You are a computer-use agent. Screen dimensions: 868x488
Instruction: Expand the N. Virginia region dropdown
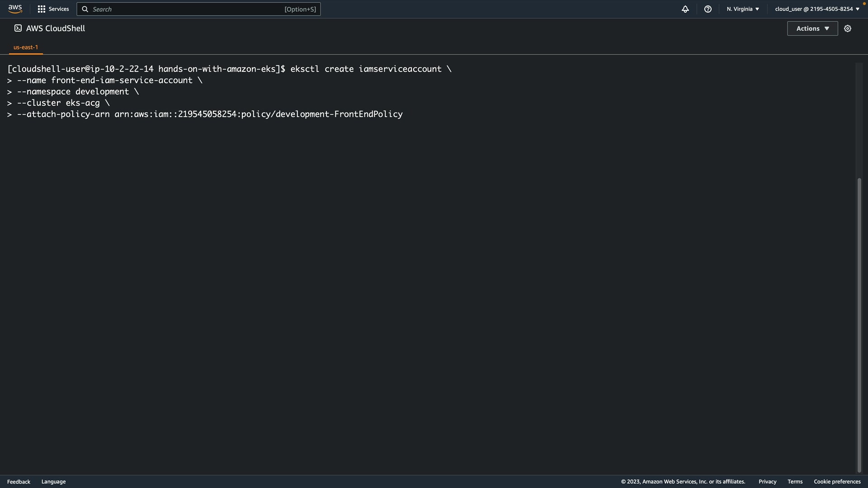[x=743, y=9]
